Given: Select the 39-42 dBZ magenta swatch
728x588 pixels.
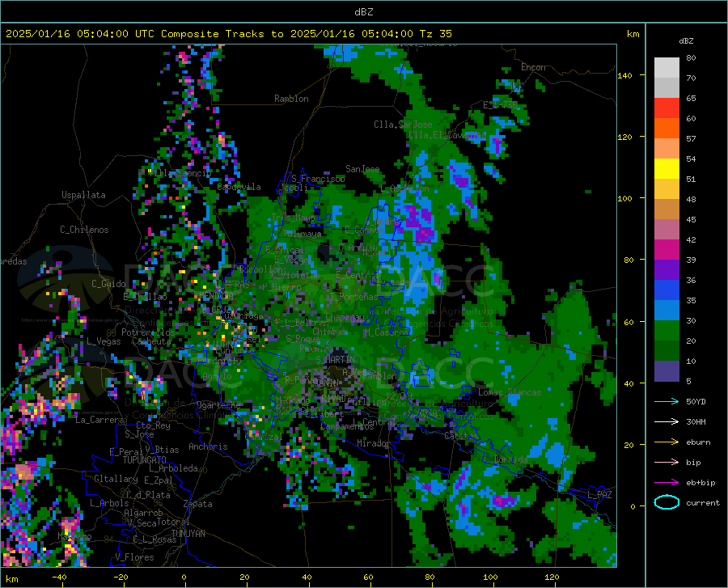Looking at the screenshot, I should click(x=667, y=250).
